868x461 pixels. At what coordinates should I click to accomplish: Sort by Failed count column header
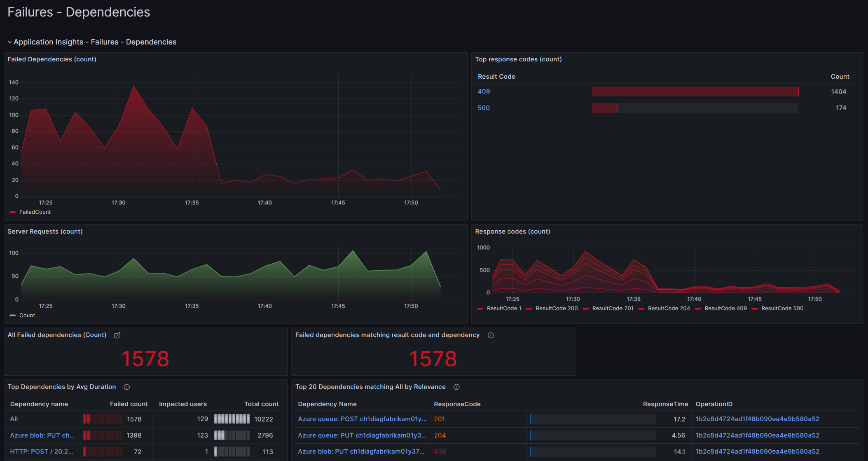coord(129,404)
